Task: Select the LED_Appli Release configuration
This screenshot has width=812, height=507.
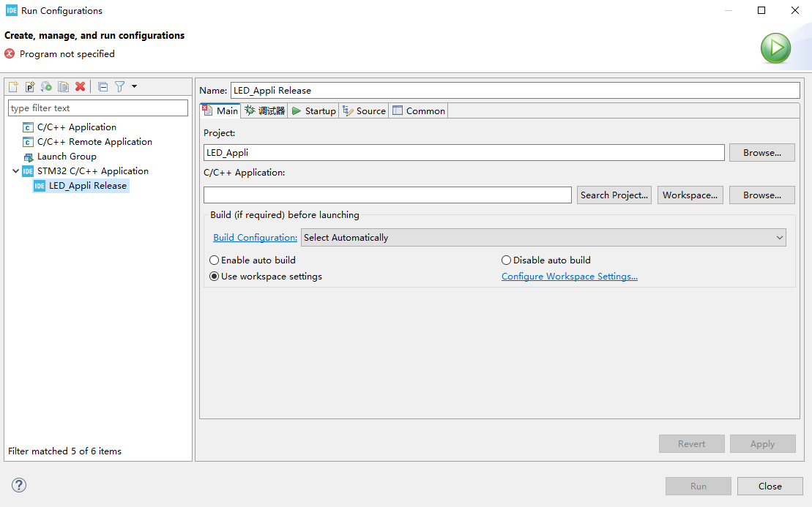Action: (88, 186)
